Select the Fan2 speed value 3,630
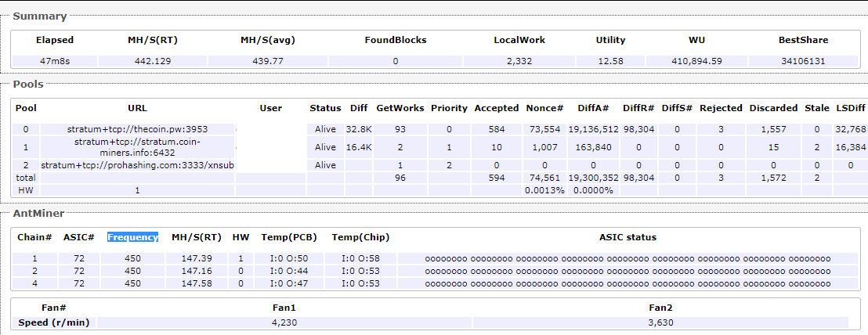Viewport: 868px width, 335px height. click(661, 322)
